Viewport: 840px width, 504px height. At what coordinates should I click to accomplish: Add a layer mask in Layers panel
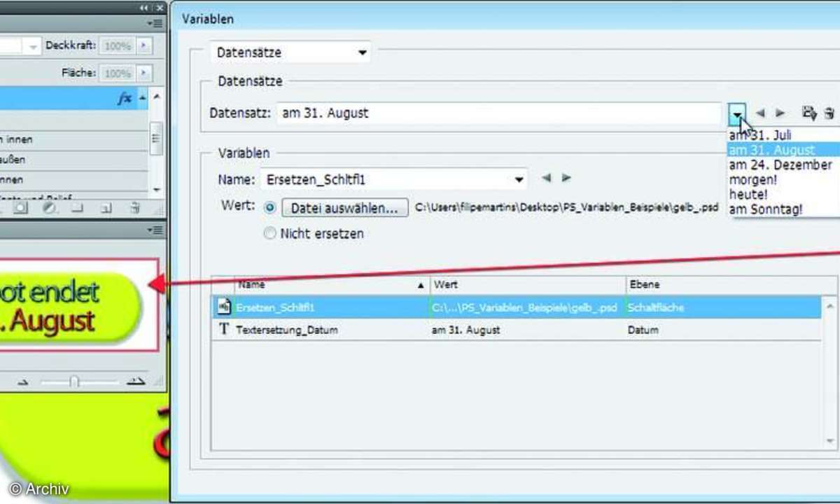(21, 208)
